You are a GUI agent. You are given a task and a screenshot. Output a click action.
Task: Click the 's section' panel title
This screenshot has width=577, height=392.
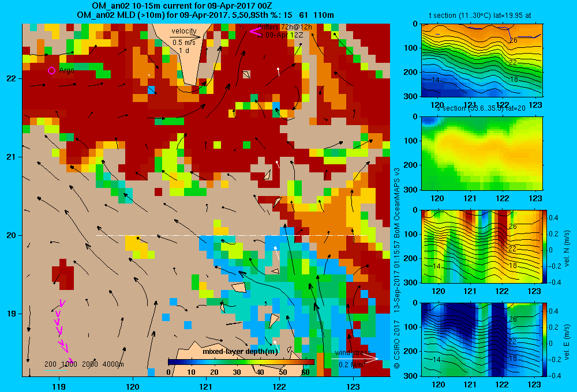482,108
